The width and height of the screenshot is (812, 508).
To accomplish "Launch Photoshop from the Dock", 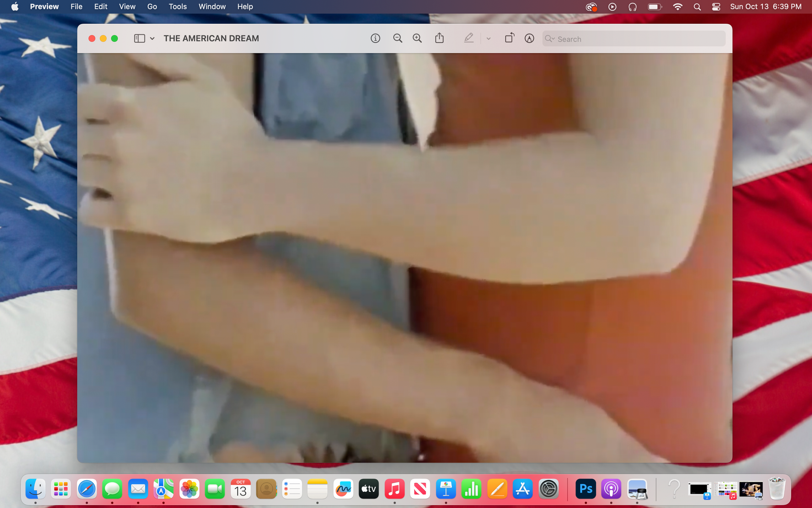I will pos(585,489).
